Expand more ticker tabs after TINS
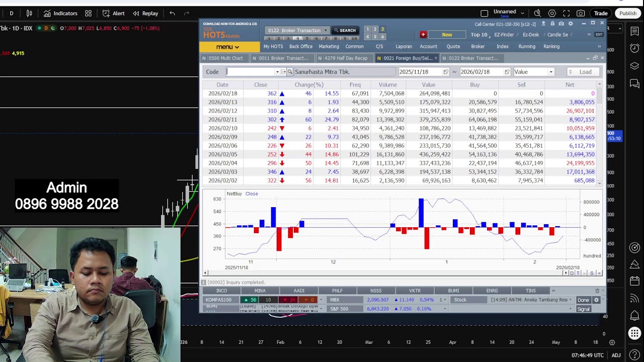 pos(553,291)
